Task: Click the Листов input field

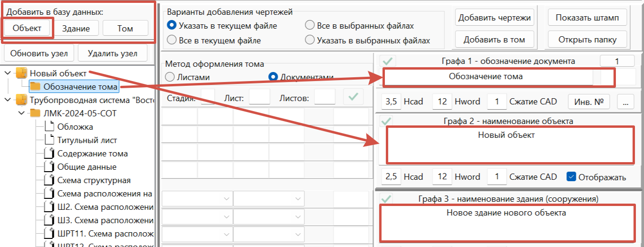Action: (325, 97)
